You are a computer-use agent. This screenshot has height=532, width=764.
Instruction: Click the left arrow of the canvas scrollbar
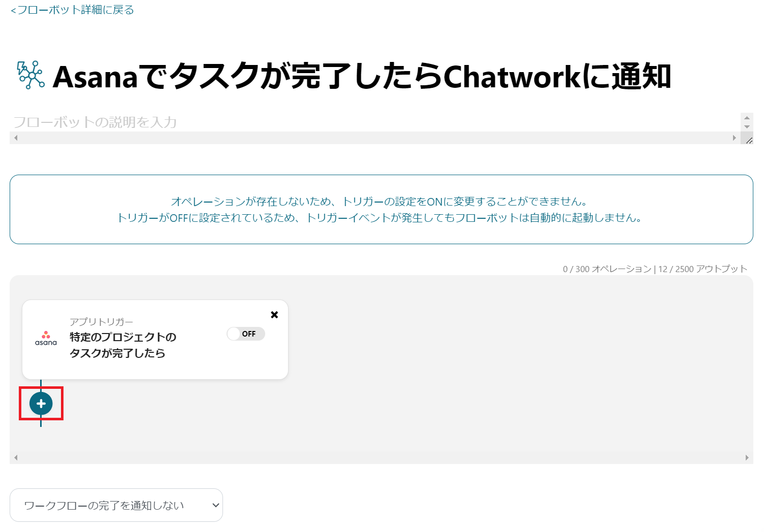[15, 457]
